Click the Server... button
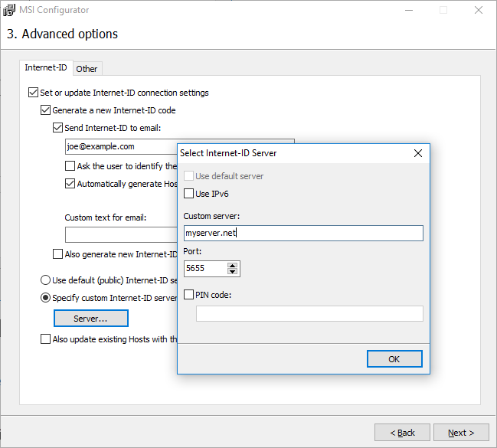 (90, 318)
